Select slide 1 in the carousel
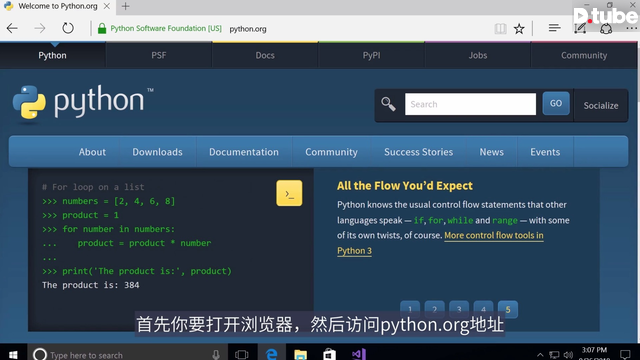This screenshot has height=360, width=640. (x=410, y=309)
